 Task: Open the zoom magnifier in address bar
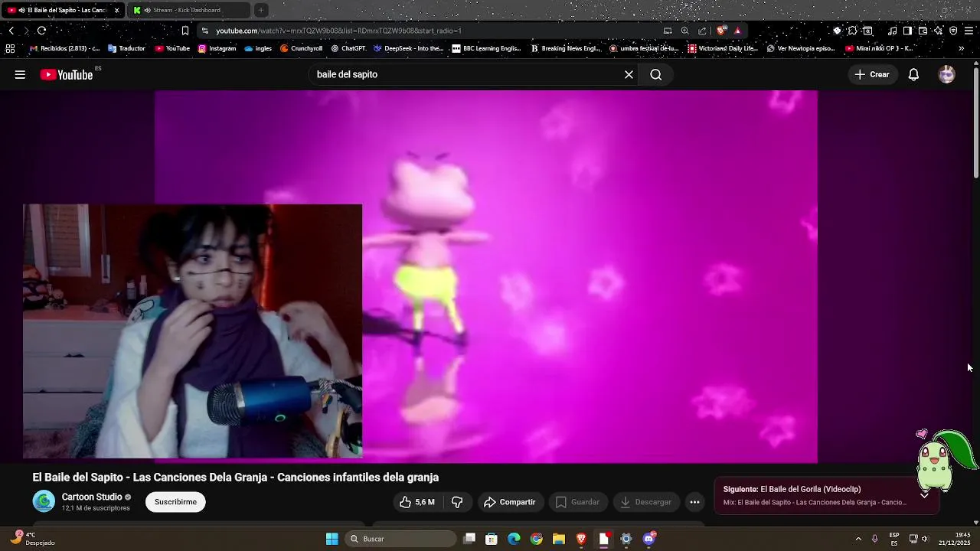[684, 31]
